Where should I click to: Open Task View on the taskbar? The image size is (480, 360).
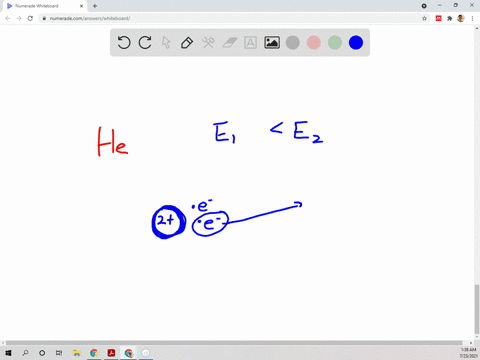click(x=59, y=353)
